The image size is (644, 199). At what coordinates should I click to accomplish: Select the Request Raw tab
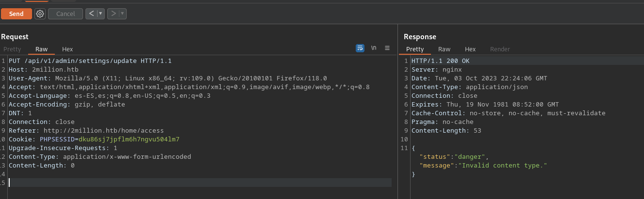42,49
